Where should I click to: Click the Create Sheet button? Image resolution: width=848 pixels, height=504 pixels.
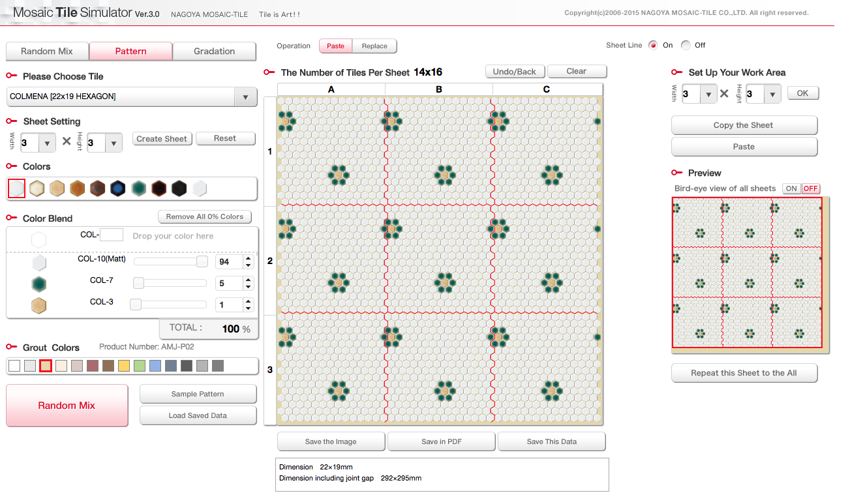coord(162,138)
